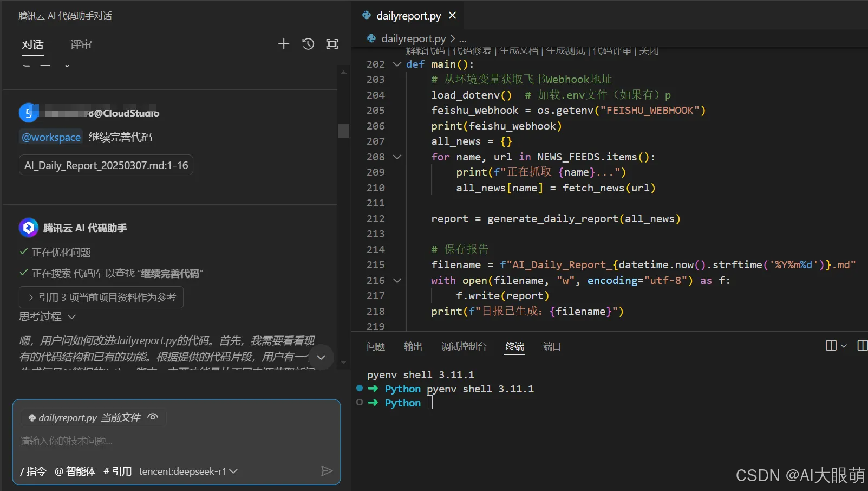Start a new chat with the plus icon
The image size is (868, 491).
pos(284,44)
